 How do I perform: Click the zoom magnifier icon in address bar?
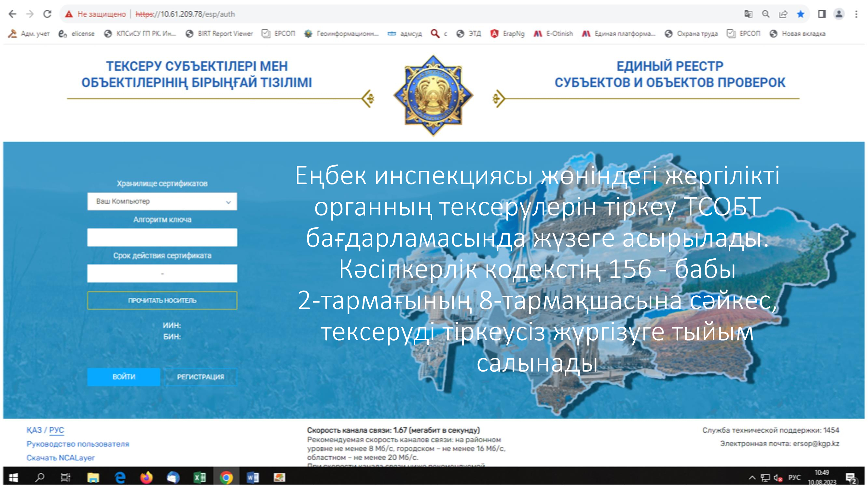[765, 14]
